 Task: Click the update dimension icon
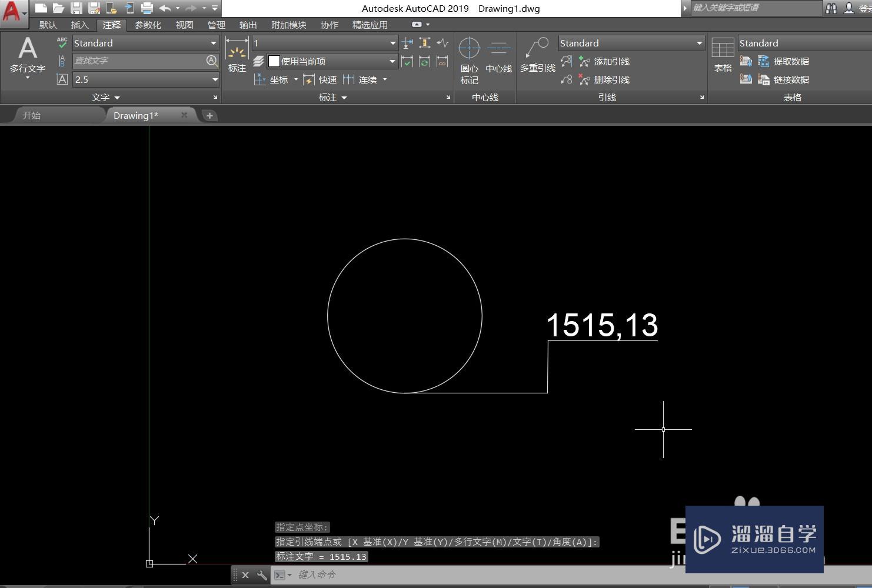pos(425,61)
